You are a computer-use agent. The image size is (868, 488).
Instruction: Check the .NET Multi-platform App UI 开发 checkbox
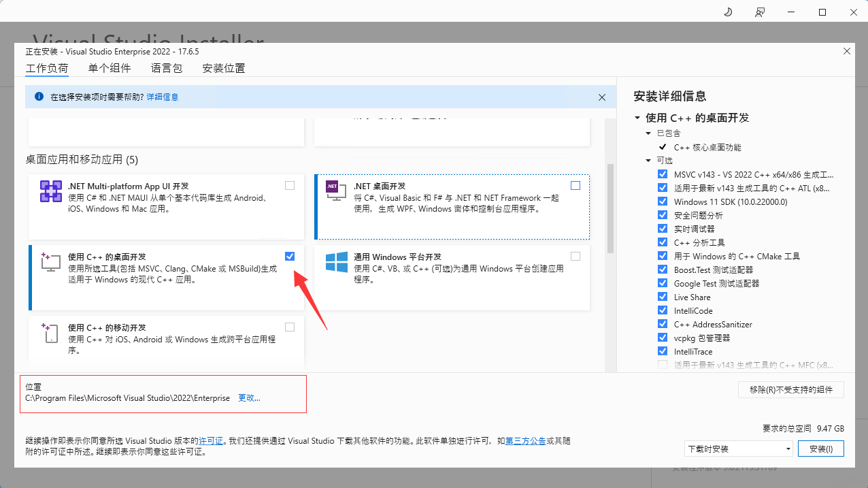pos(290,185)
